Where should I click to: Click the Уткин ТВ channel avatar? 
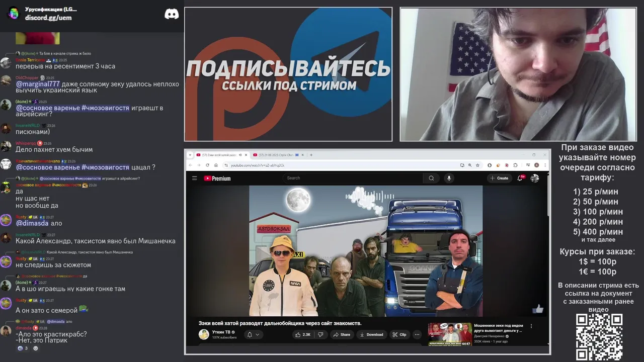(204, 334)
